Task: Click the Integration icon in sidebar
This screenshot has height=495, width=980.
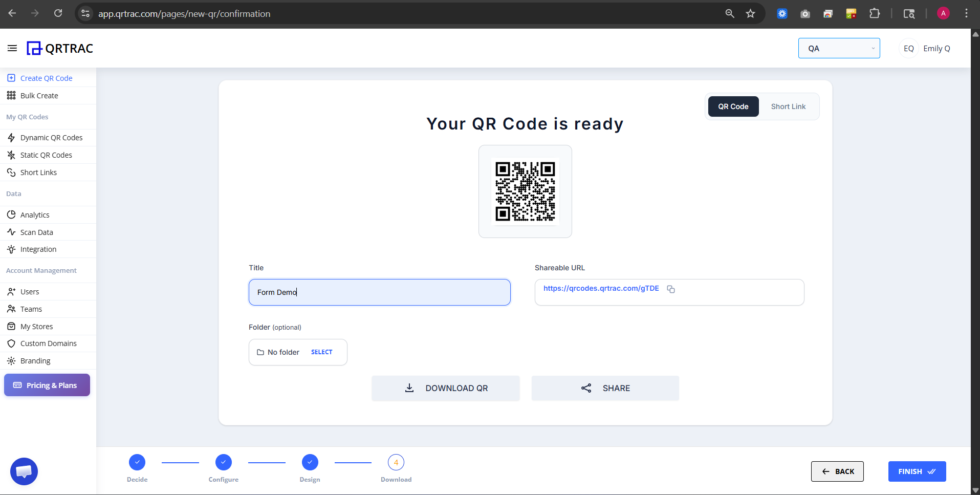Action: 11,249
